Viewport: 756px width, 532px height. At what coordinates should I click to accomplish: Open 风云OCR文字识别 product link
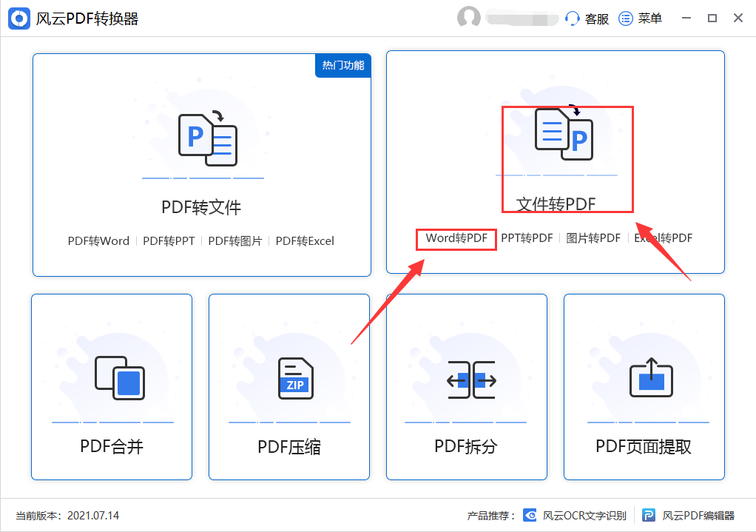pyautogui.click(x=584, y=516)
